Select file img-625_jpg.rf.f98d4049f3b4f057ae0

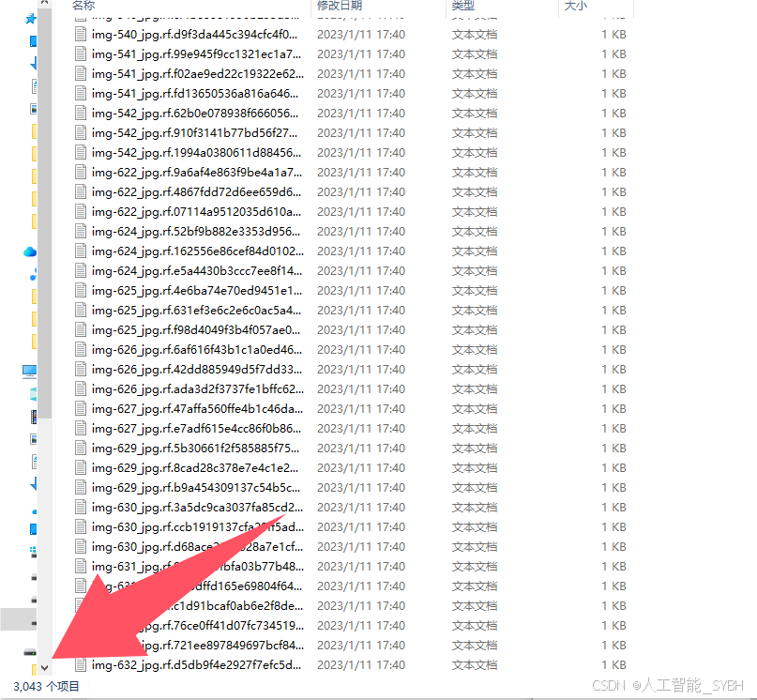click(196, 330)
